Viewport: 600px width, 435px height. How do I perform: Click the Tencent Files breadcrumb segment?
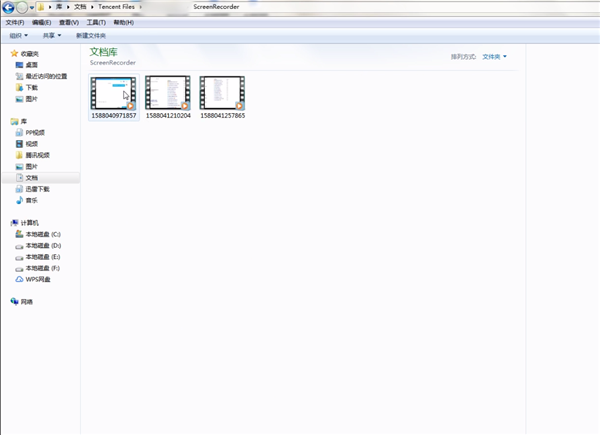point(116,7)
